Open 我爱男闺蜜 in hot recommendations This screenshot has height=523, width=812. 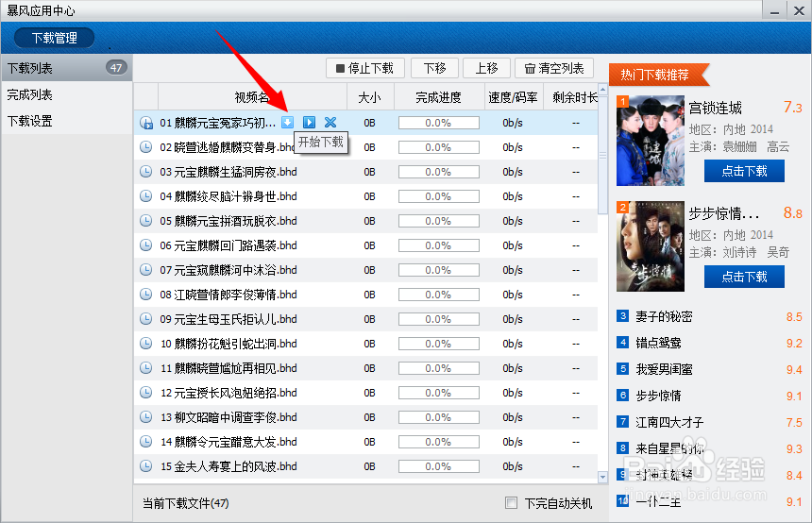point(664,369)
